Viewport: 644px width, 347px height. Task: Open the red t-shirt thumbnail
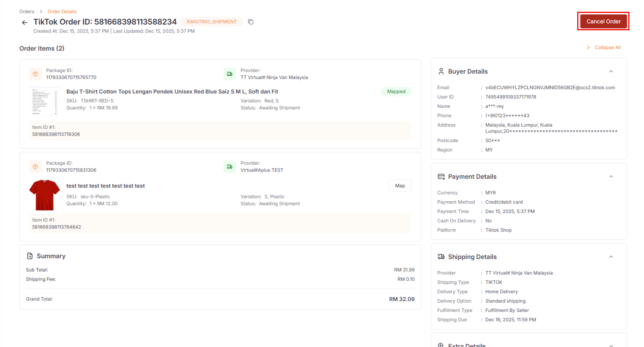(x=44, y=195)
